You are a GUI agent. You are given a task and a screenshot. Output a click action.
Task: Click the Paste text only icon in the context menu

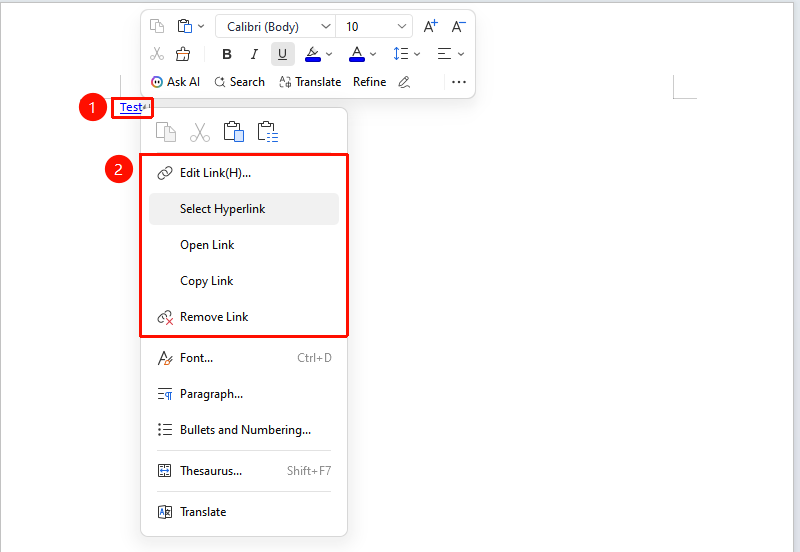(268, 132)
